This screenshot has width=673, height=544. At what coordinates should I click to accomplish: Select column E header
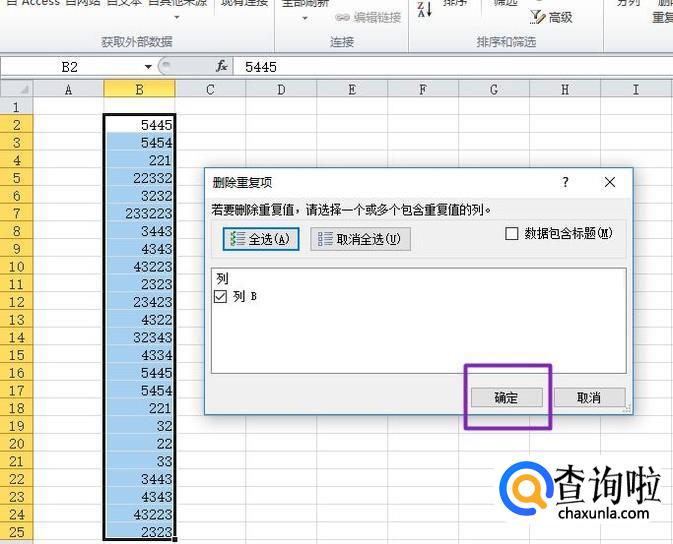click(352, 89)
